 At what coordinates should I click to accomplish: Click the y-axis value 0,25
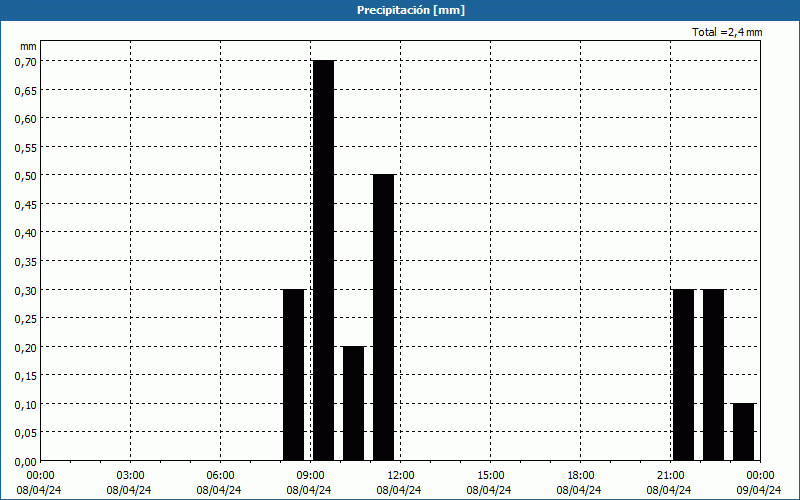coord(26,319)
